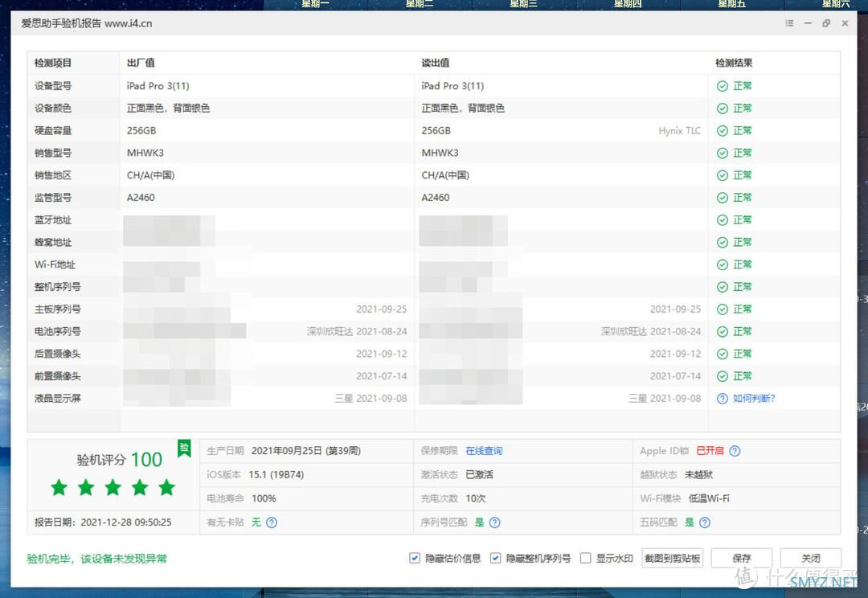Click the help icon next to 五码匹配
The width and height of the screenshot is (868, 598).
pyautogui.click(x=705, y=522)
